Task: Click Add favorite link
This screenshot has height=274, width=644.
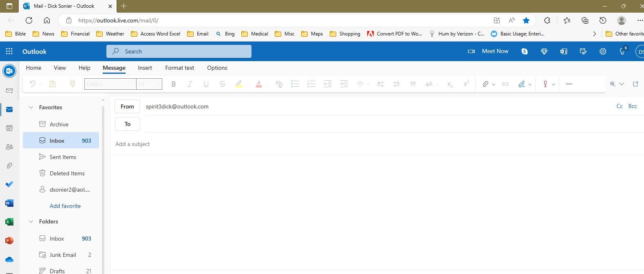Action: [x=65, y=206]
